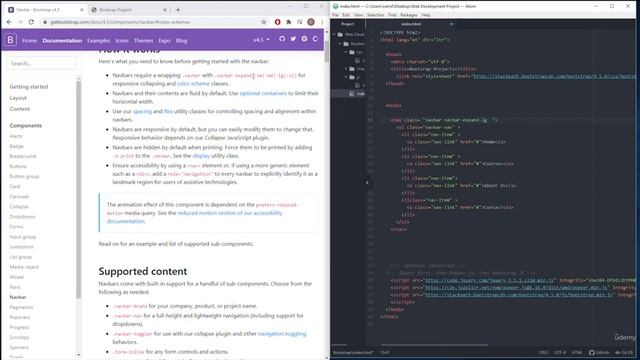Toggle the tree view with the side arrow handle
Viewport: 640px width, 360px height.
pos(367,182)
